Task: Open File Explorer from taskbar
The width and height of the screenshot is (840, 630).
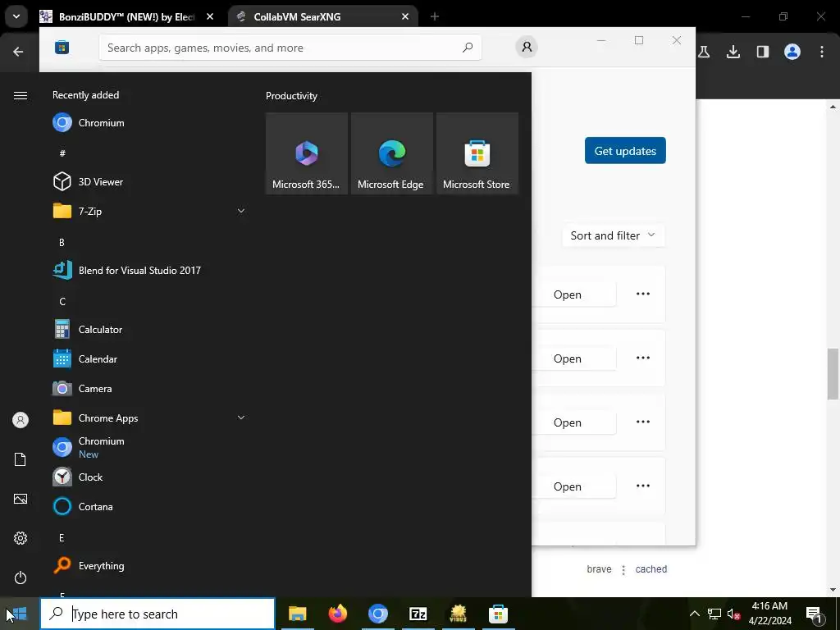Action: tap(297, 614)
